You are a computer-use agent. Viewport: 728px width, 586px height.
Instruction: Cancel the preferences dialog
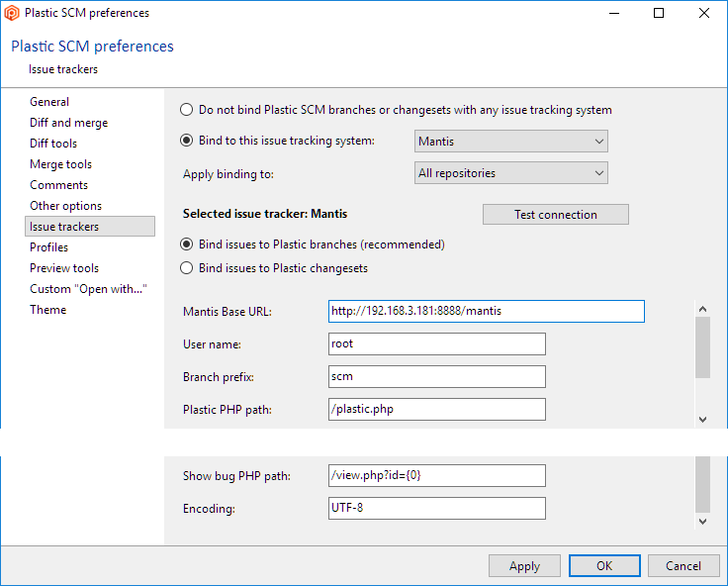[682, 566]
